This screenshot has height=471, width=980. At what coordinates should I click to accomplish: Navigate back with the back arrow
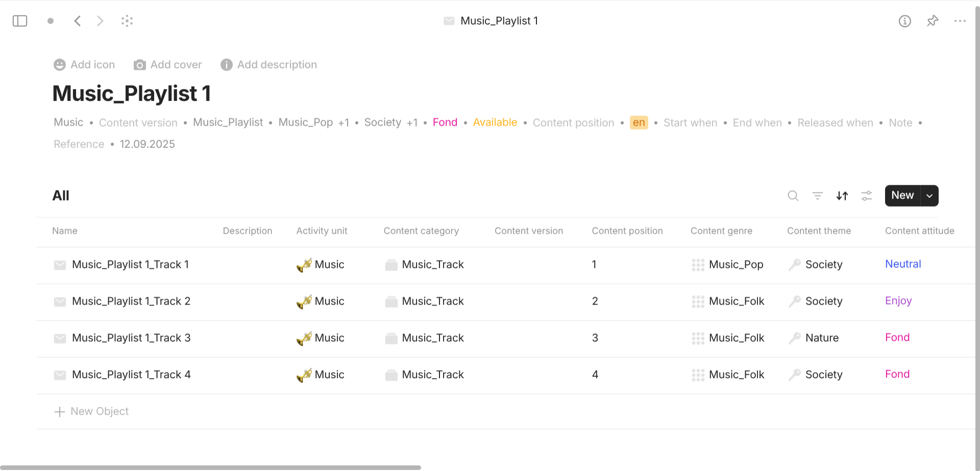pos(77,20)
